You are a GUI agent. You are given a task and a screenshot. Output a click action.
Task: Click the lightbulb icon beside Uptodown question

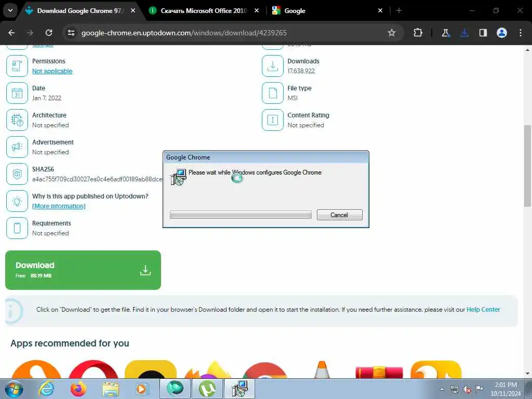17,201
